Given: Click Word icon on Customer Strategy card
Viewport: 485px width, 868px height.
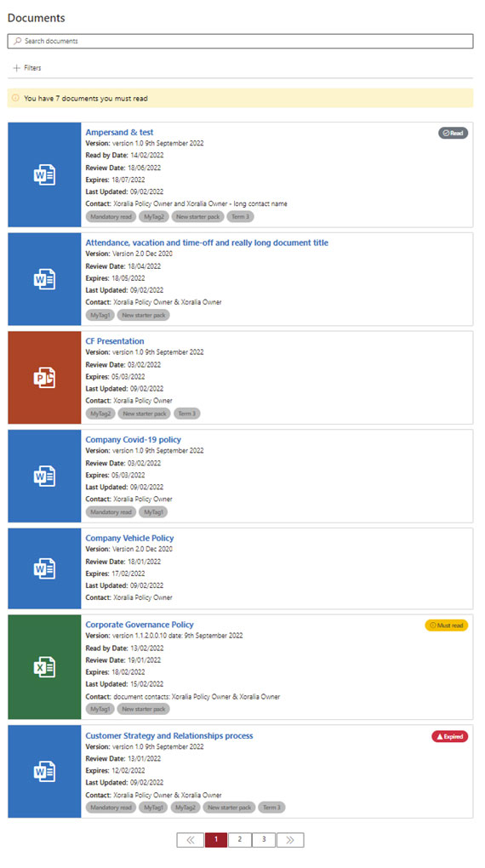Looking at the screenshot, I should point(44,771).
